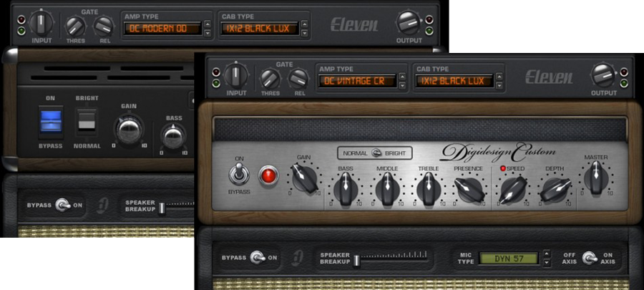Click the Treble knob on the Digidesign Custom amp

[429, 189]
